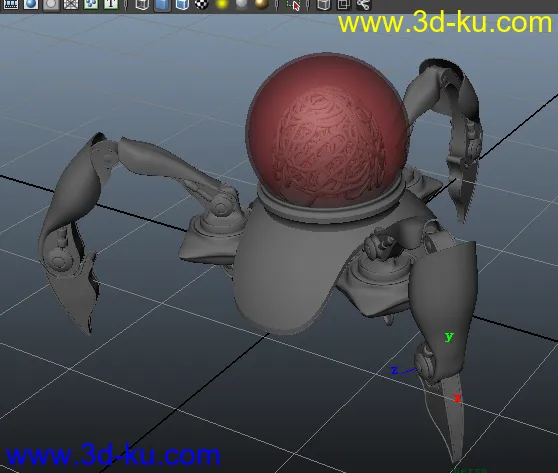
Task: Click the isolate select cursor icon
Action: [293, 4]
